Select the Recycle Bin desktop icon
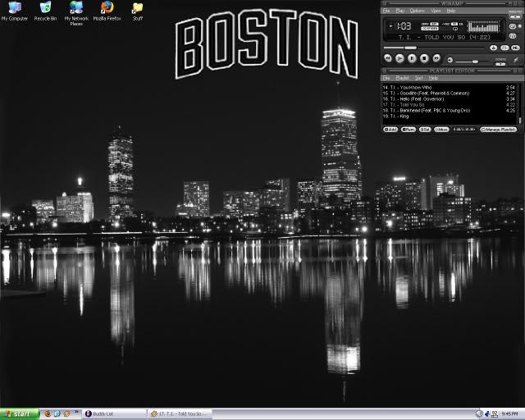 [45, 11]
